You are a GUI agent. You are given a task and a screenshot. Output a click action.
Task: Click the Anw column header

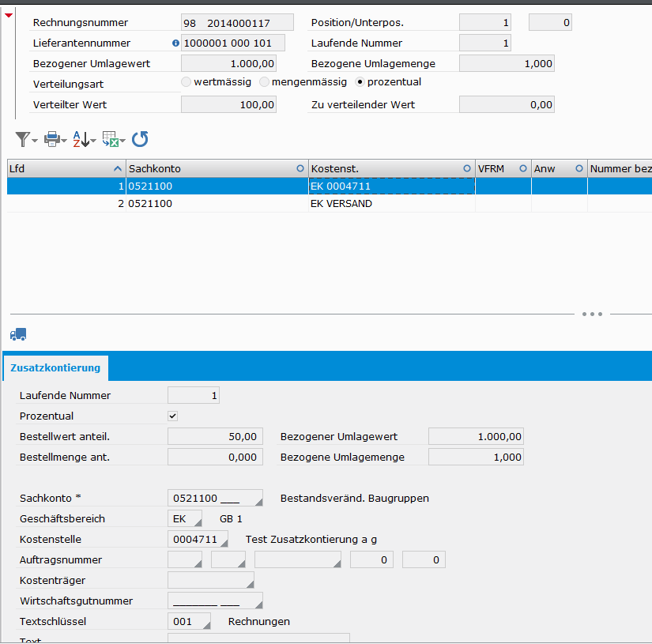(560, 169)
